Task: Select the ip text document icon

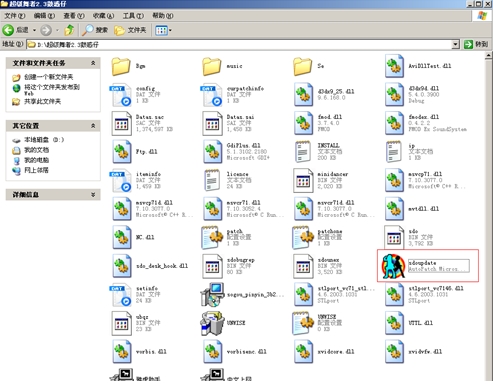Action: [394, 152]
